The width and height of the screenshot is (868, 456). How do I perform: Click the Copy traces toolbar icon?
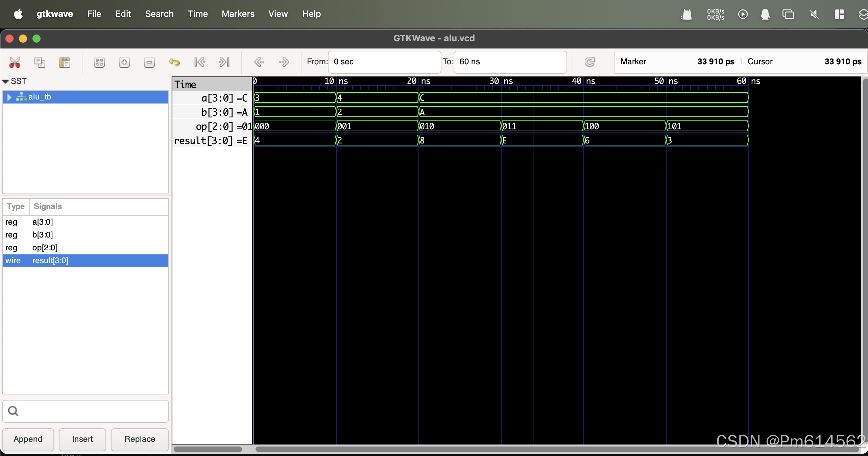pyautogui.click(x=40, y=62)
